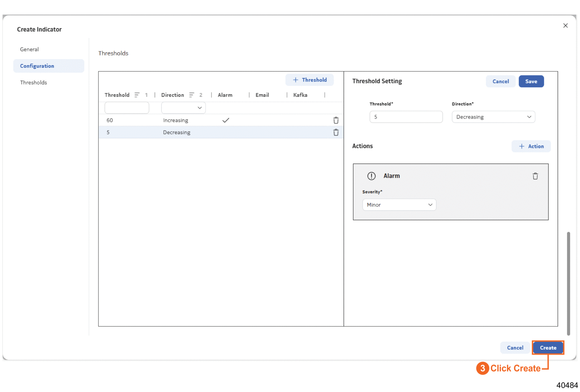580x392 pixels.
Task: Close the Create Indicator dialog
Action: coord(565,26)
